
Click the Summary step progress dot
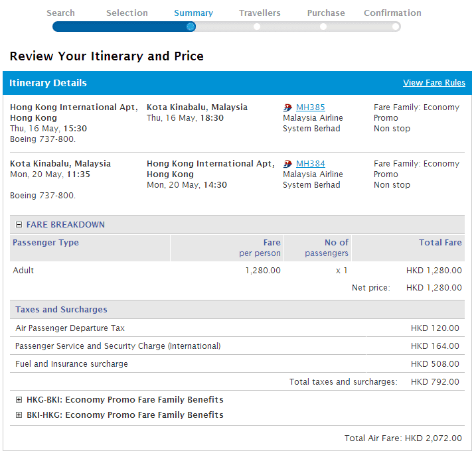coord(191,27)
